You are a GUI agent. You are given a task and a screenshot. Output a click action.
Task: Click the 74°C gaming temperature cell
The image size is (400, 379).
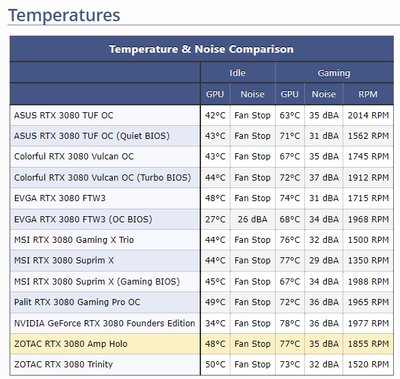(x=290, y=198)
